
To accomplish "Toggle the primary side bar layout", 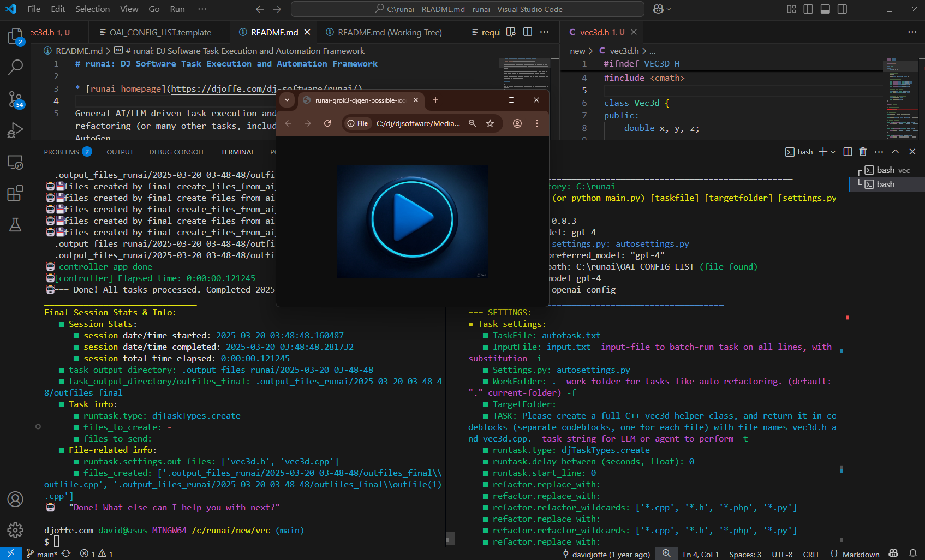I will coord(808,9).
